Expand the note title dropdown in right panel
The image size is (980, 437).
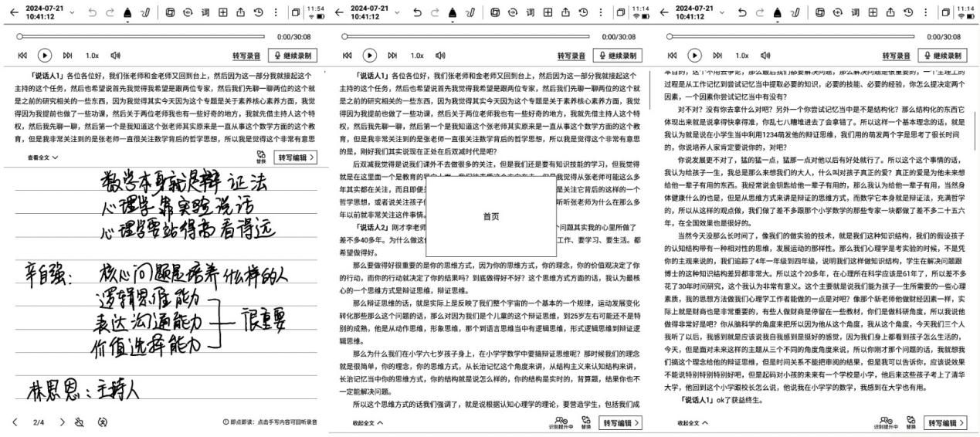click(724, 12)
